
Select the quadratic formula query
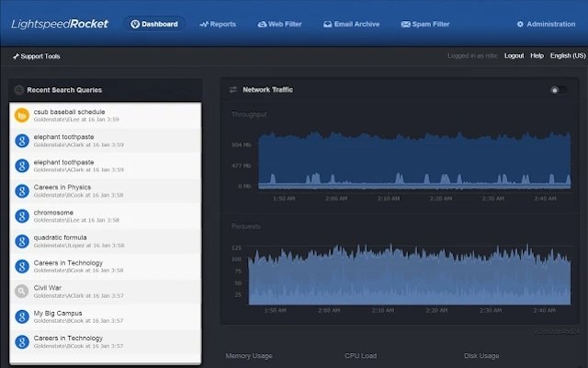tap(106, 241)
